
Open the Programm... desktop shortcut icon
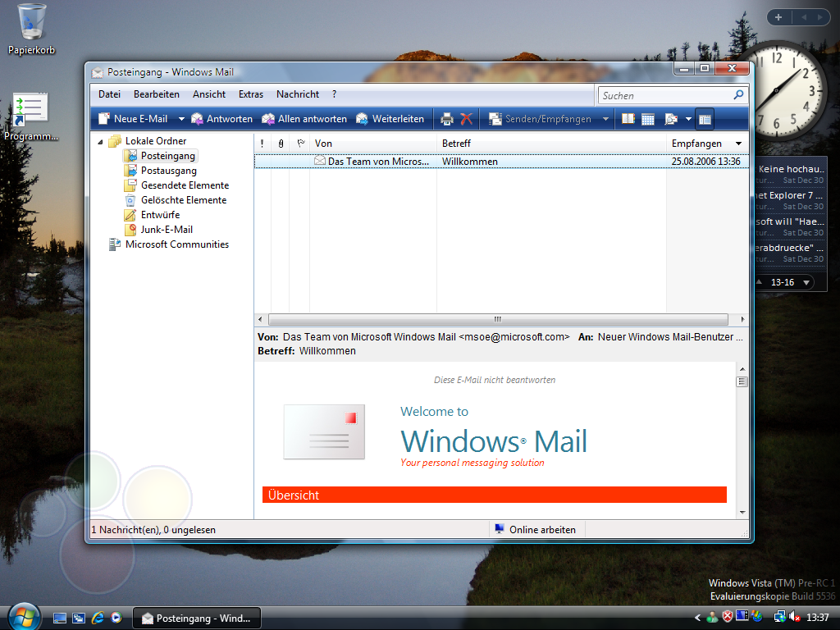pyautogui.click(x=30, y=116)
